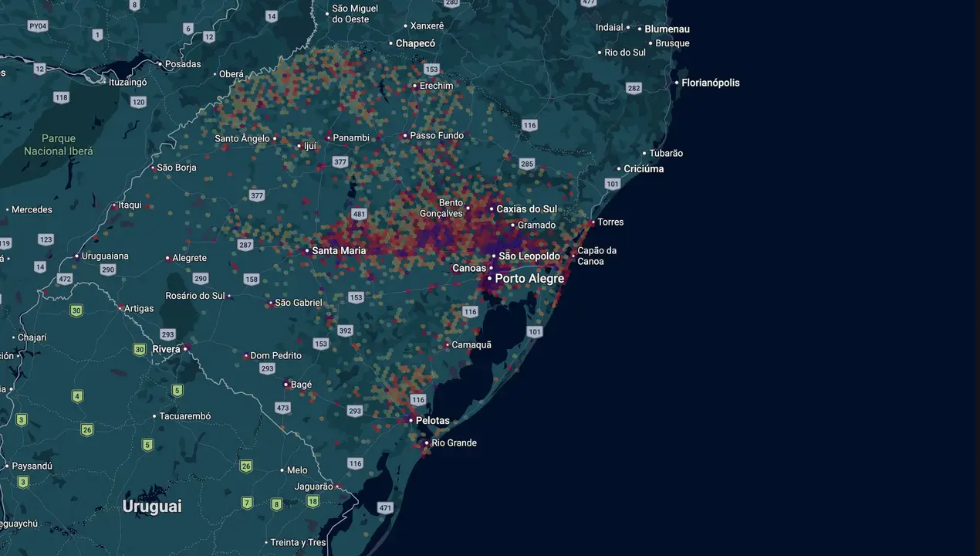
Task: Select the Blumenau city label
Action: coord(667,29)
